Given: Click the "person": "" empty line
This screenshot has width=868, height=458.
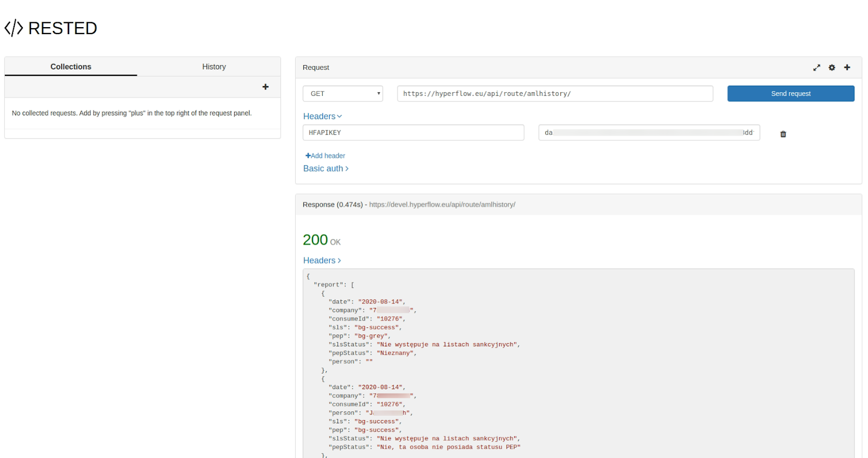Looking at the screenshot, I should (x=350, y=362).
